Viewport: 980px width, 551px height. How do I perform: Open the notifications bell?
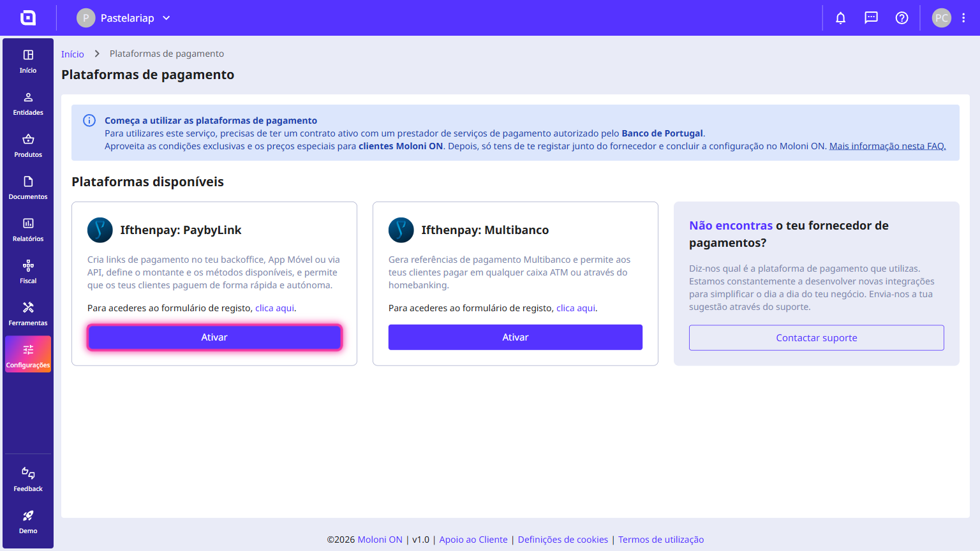pos(841,18)
